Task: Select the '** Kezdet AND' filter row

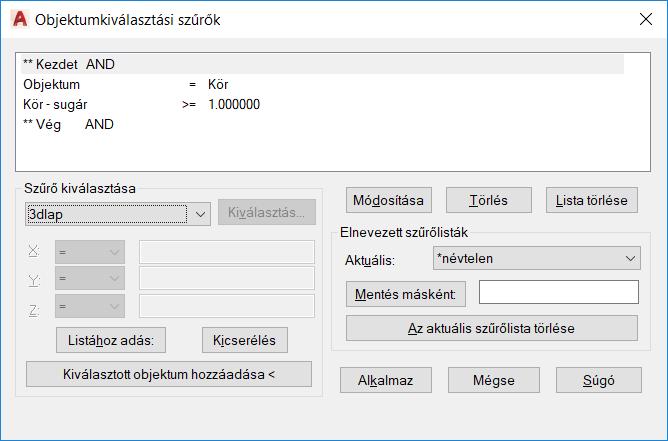Action: point(322,64)
